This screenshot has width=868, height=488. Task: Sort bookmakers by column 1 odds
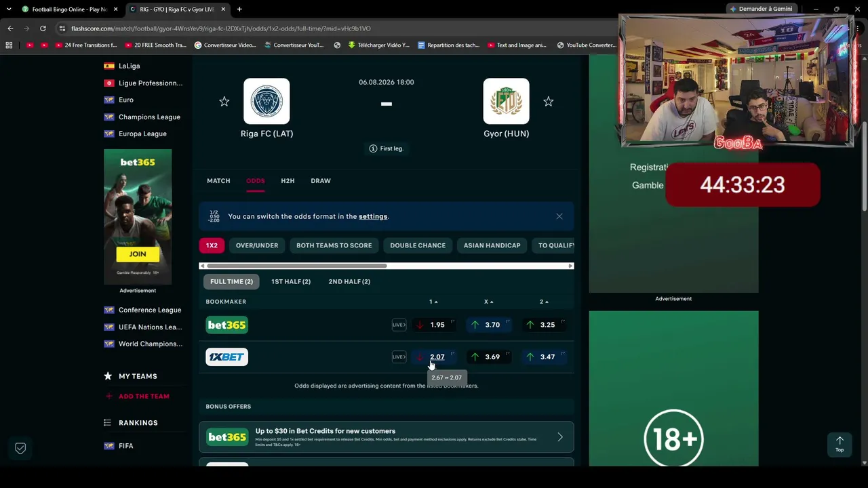tap(433, 302)
